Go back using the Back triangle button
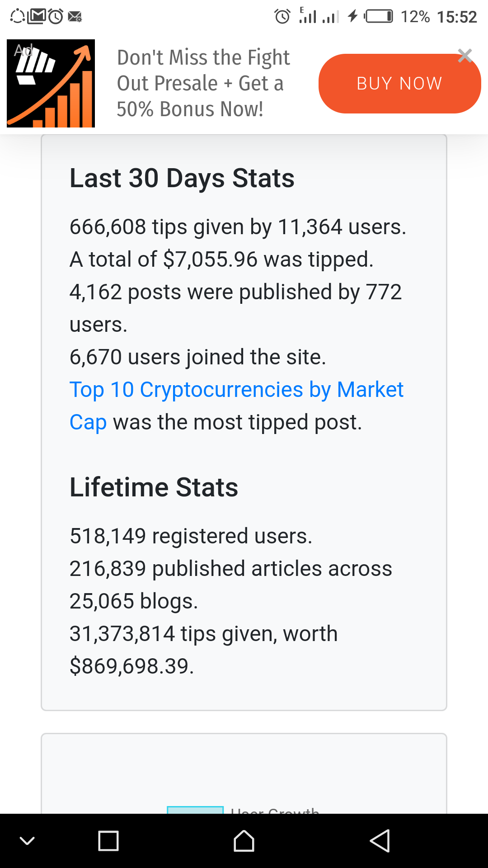Viewport: 488px width, 868px height. coord(380,841)
